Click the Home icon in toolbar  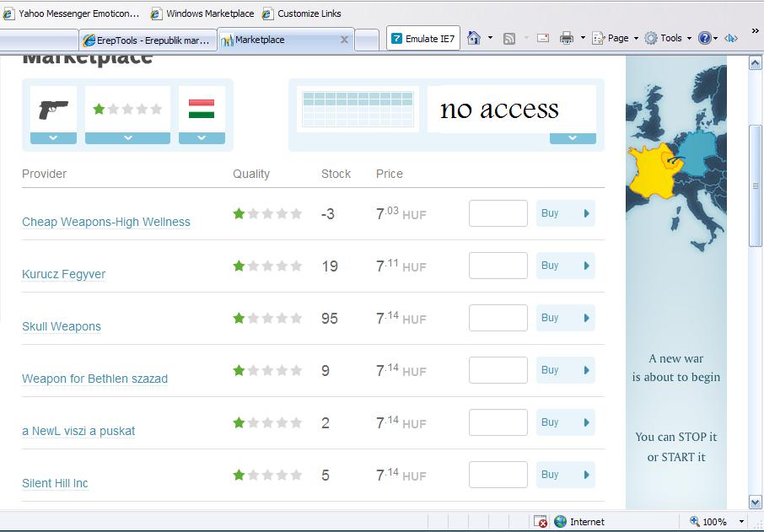click(474, 38)
